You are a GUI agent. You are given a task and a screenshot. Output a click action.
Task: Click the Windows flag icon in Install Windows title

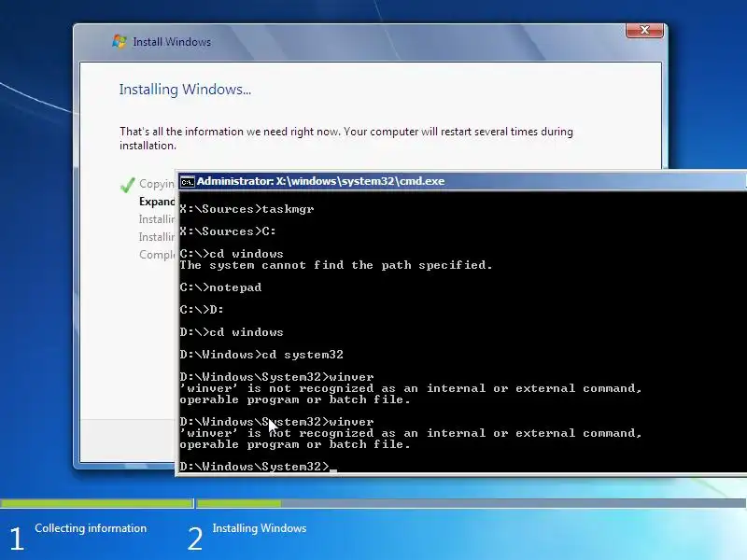tap(120, 41)
